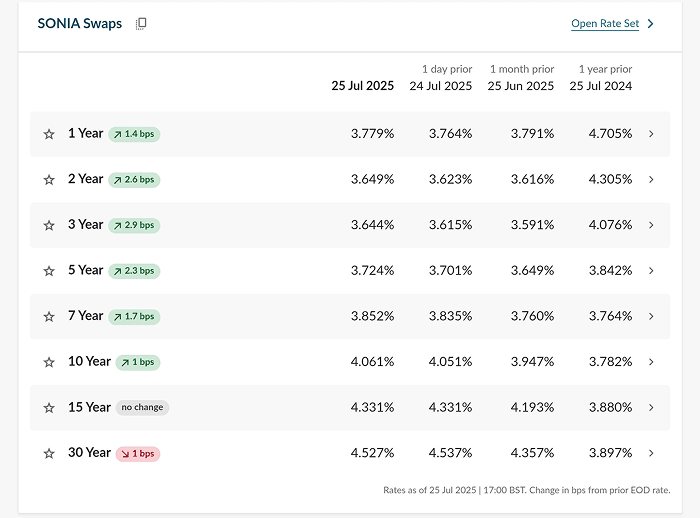Click the red 1 bps down badge
Image resolution: width=700 pixels, height=518 pixels.
point(138,454)
